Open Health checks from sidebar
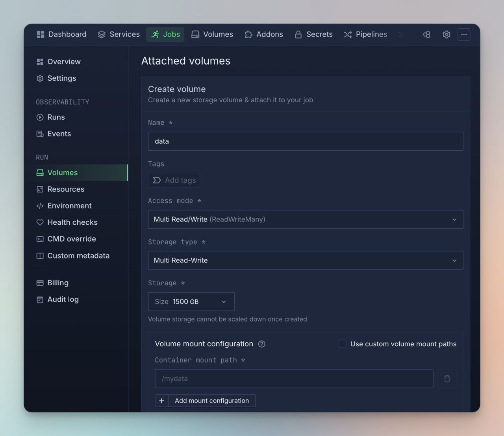504x436 pixels. (72, 222)
